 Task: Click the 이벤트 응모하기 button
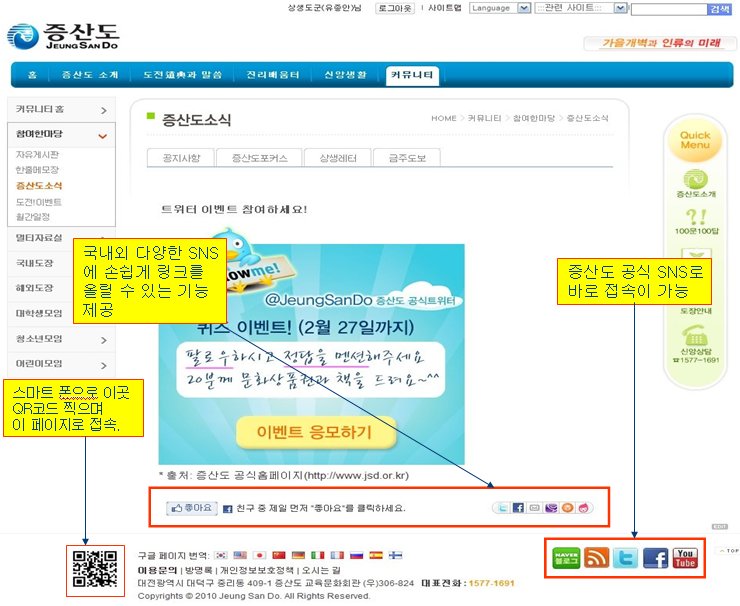[x=312, y=432]
